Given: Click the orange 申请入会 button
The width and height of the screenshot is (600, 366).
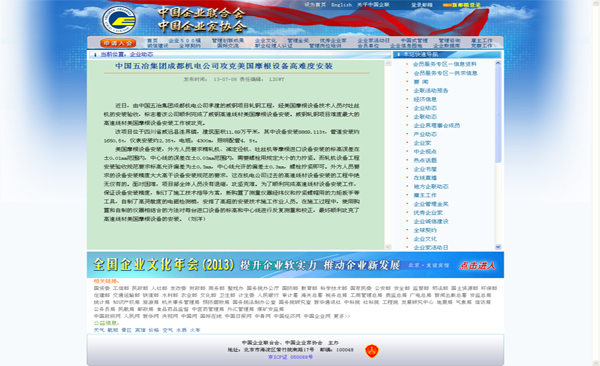Looking at the screenshot, I should (118, 43).
